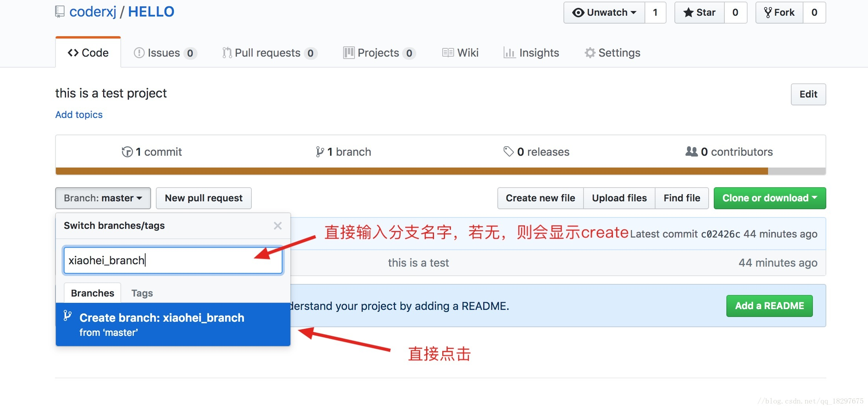
Task: Click the branch icon beside 1 branch
Action: point(320,152)
